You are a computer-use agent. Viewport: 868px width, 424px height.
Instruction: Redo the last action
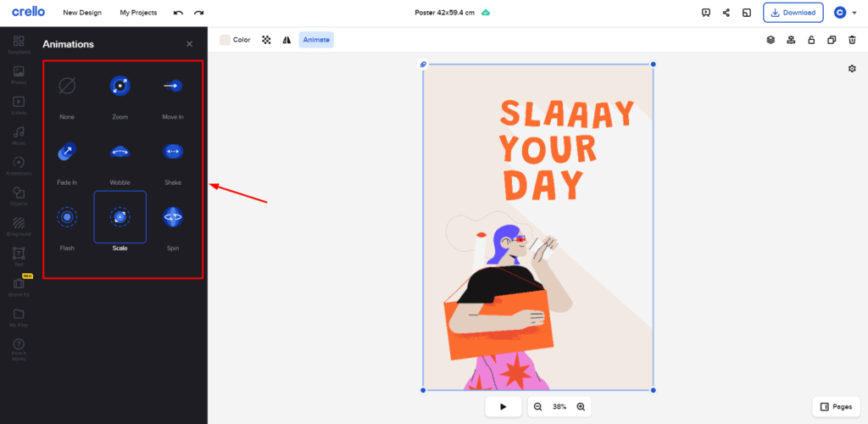[x=198, y=12]
